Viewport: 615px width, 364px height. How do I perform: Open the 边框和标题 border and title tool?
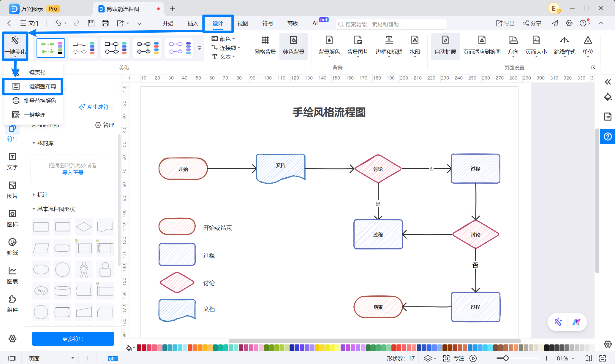pyautogui.click(x=389, y=46)
